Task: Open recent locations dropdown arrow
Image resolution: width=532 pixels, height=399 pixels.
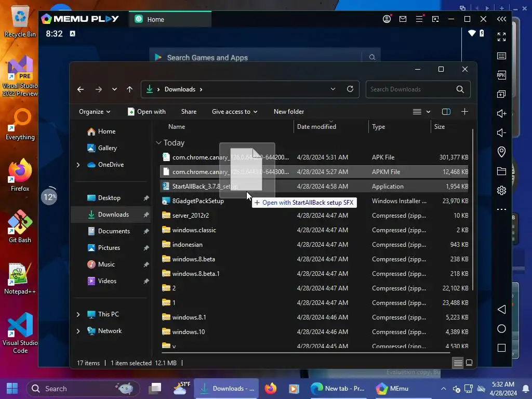Action: tap(114, 89)
